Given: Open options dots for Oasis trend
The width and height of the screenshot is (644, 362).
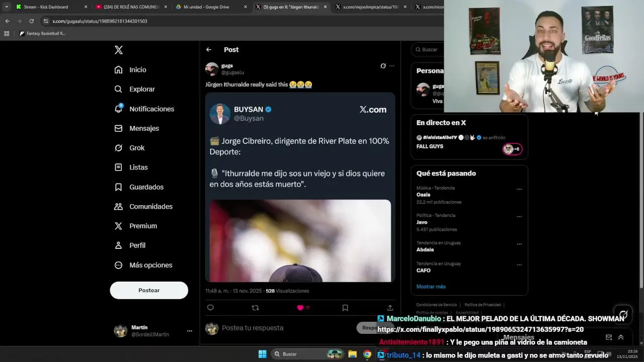Looking at the screenshot, I should 519,190.
